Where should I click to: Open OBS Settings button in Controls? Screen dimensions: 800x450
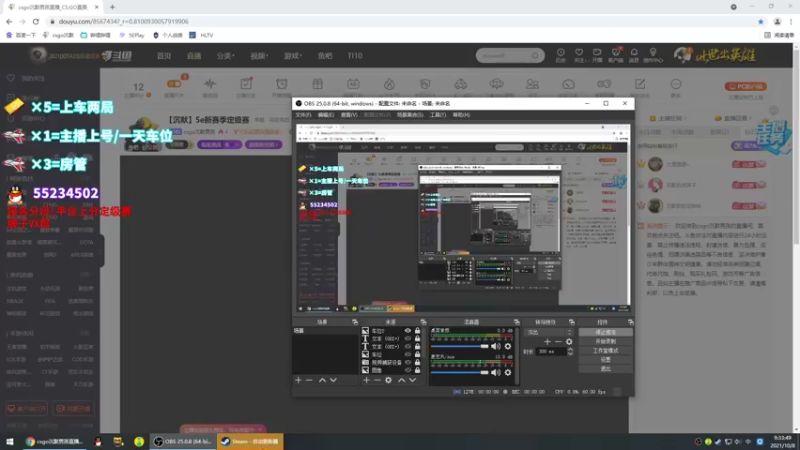(606, 359)
